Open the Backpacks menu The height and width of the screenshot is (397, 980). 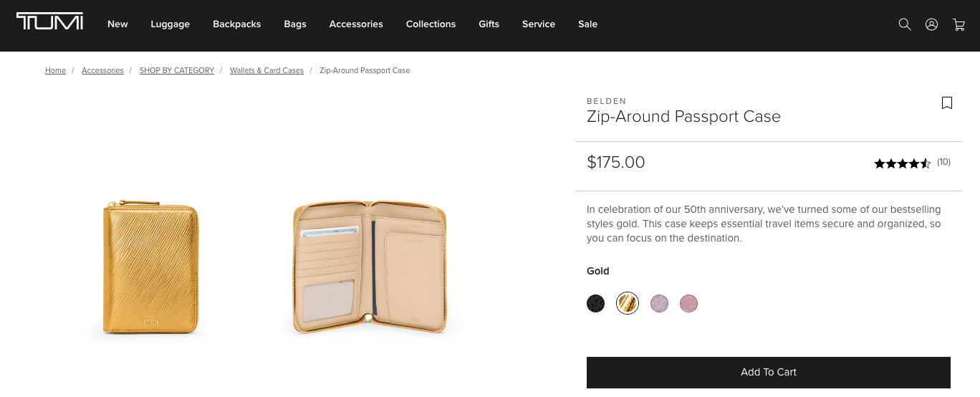coord(236,24)
